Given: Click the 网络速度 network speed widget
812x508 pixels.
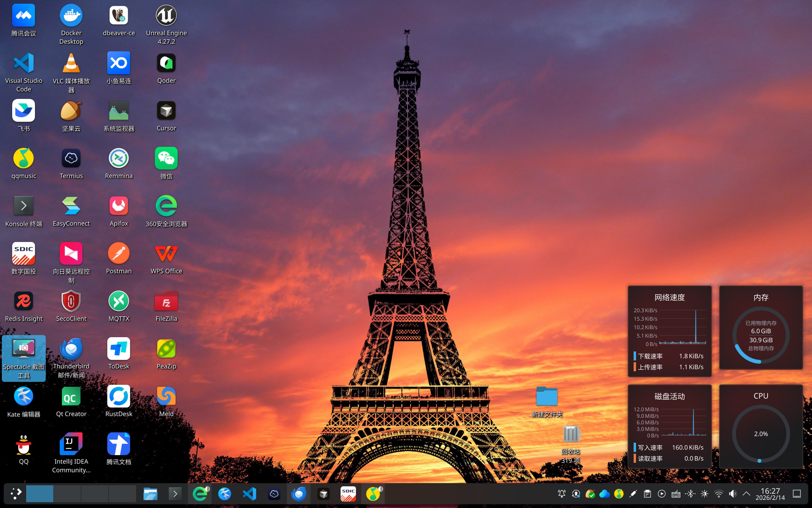Looking at the screenshot, I should point(670,331).
